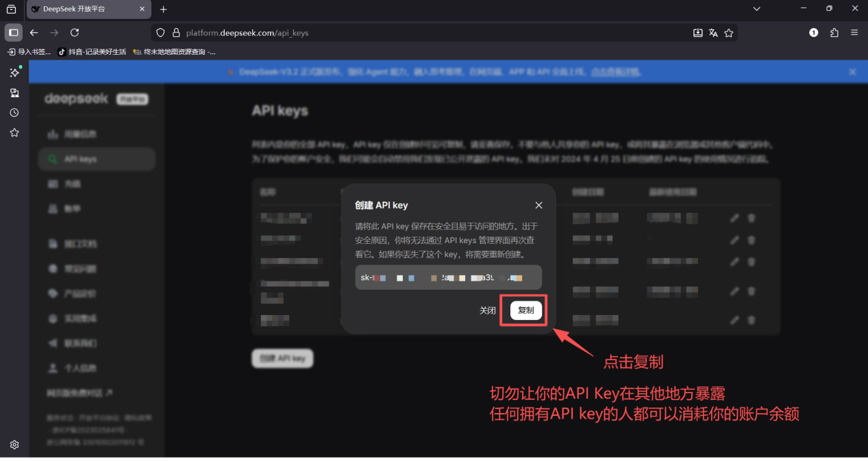This screenshot has width=868, height=461.
Task: Open sidebar settings gear icon
Action: [14, 445]
